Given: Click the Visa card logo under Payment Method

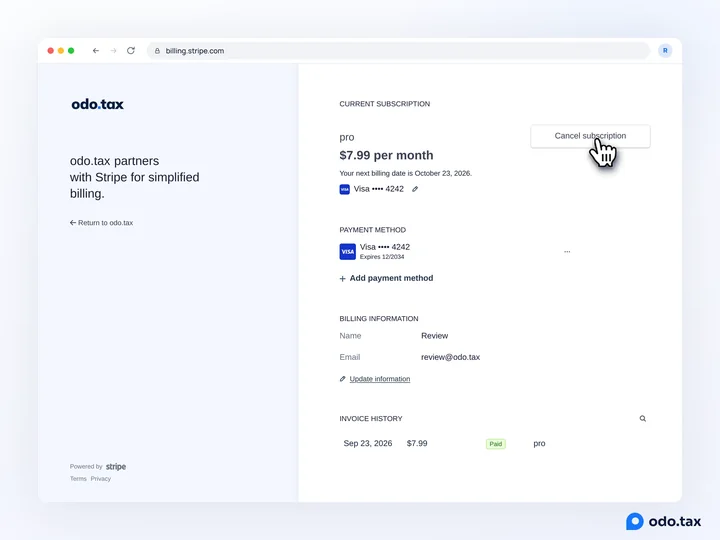Looking at the screenshot, I should [x=348, y=252].
